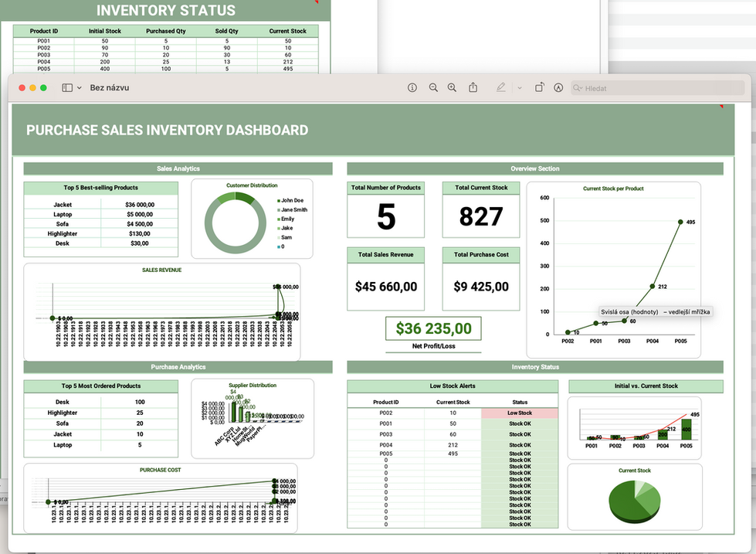Click the 212 data point label
Image resolution: width=756 pixels, height=554 pixels.
(663, 287)
